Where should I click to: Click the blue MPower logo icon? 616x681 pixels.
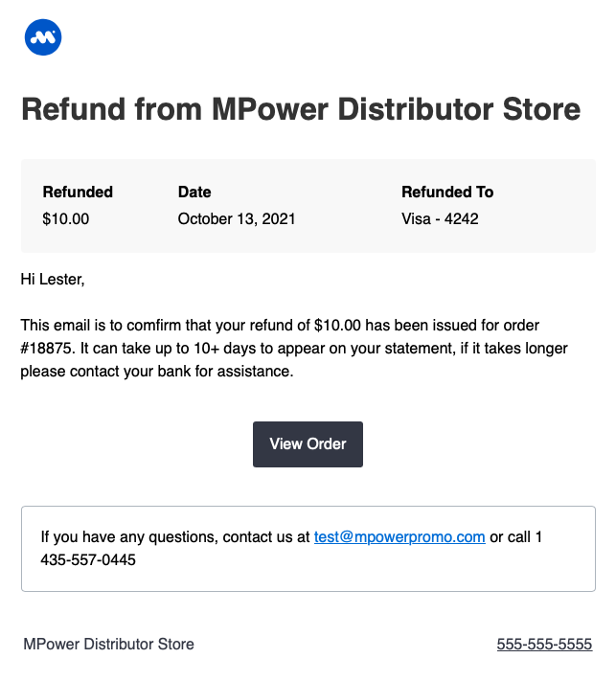43,37
